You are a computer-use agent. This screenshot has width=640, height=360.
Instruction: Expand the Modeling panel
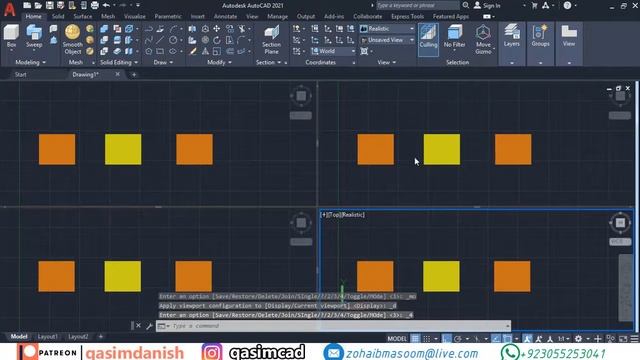coord(31,62)
